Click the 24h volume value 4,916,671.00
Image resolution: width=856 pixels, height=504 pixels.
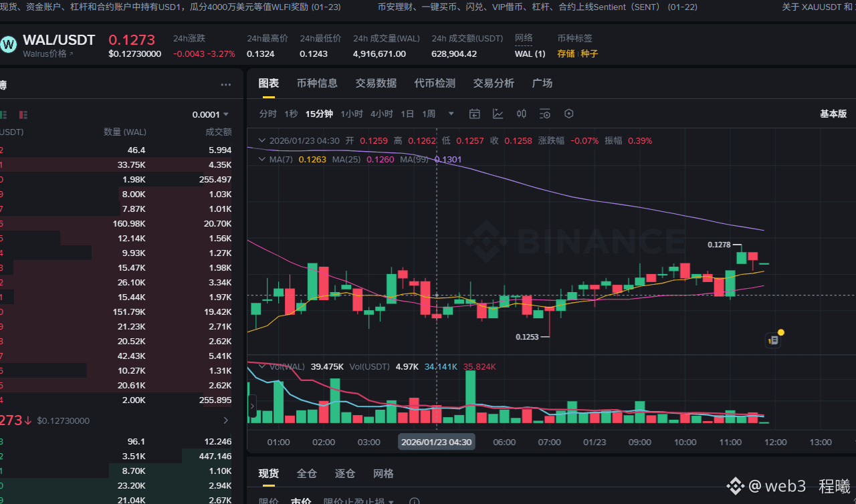click(x=379, y=53)
